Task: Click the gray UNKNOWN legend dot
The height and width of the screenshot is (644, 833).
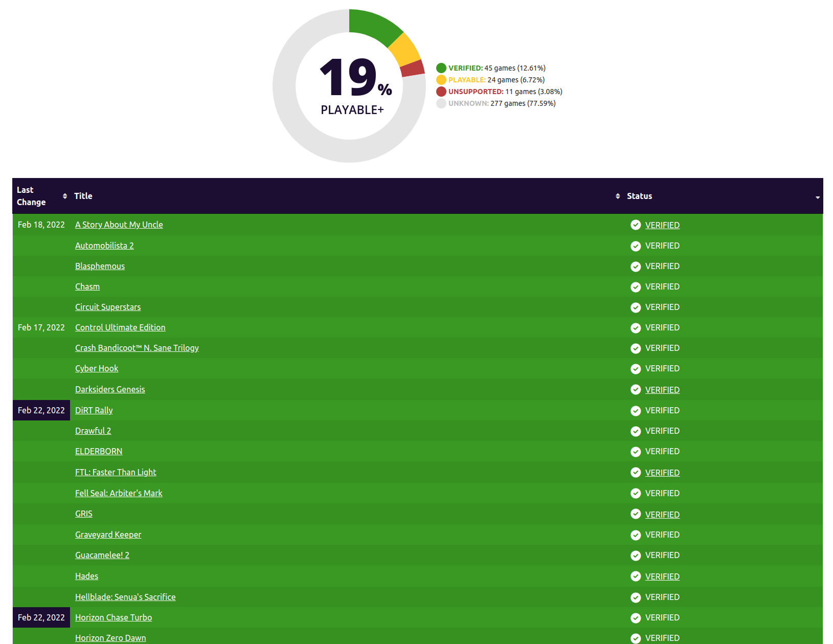Action: click(441, 103)
